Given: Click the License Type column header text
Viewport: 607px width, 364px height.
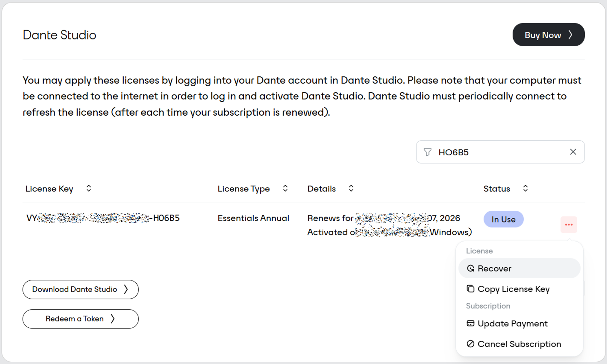Looking at the screenshot, I should click(244, 189).
